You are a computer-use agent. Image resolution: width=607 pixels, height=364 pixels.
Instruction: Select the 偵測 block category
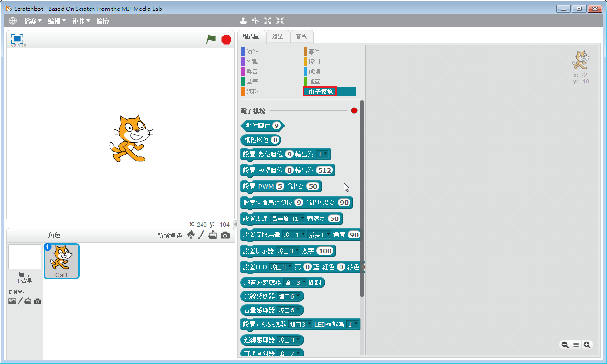tap(330, 71)
